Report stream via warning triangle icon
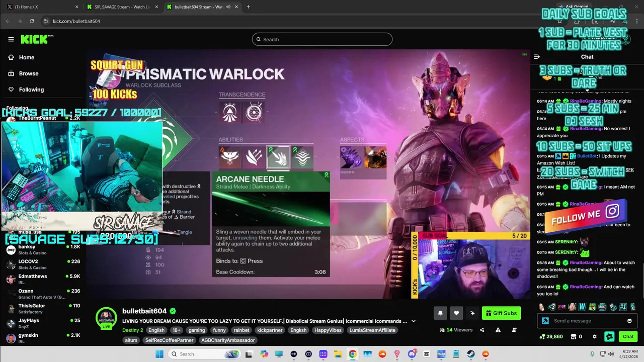 pyautogui.click(x=498, y=330)
